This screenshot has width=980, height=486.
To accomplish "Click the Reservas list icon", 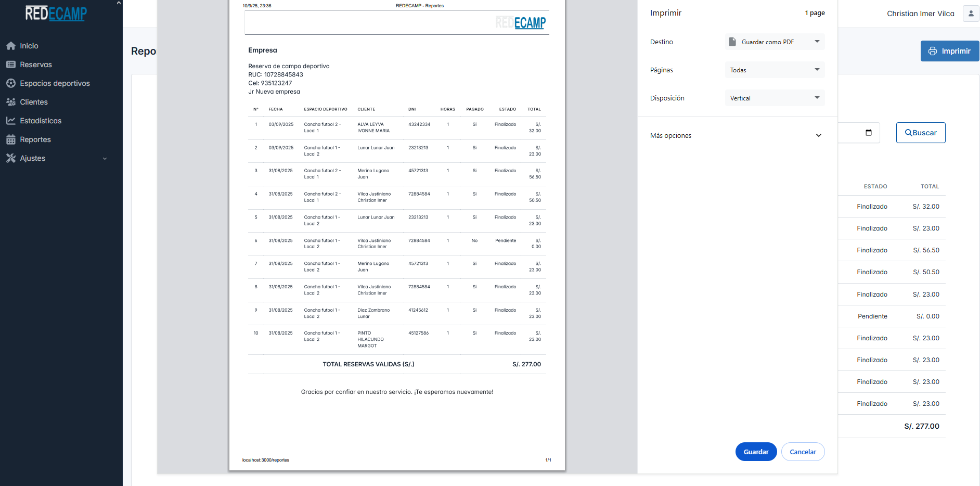I will coord(11,65).
